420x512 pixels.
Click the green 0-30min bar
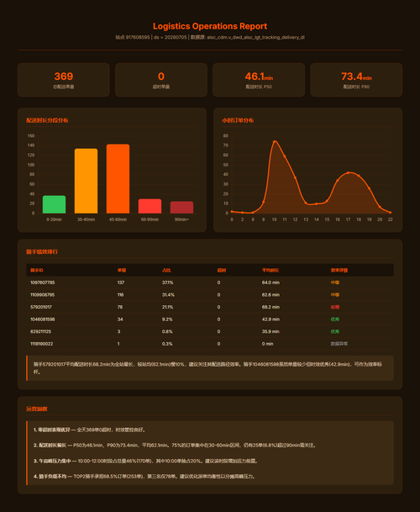click(x=54, y=204)
